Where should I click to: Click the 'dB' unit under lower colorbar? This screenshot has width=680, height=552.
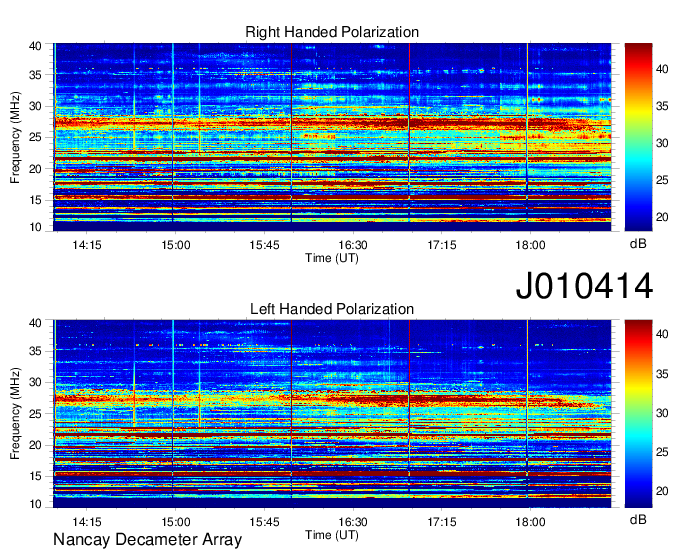[x=638, y=520]
